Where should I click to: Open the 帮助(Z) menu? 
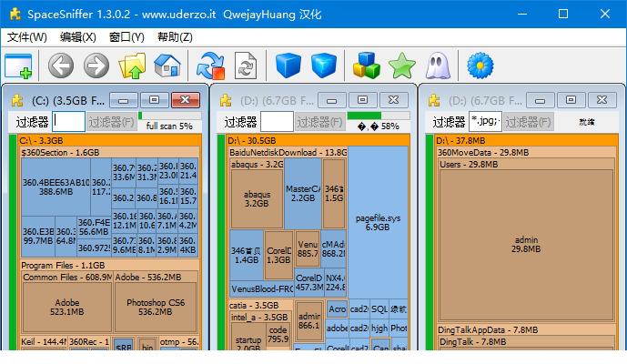tap(175, 37)
